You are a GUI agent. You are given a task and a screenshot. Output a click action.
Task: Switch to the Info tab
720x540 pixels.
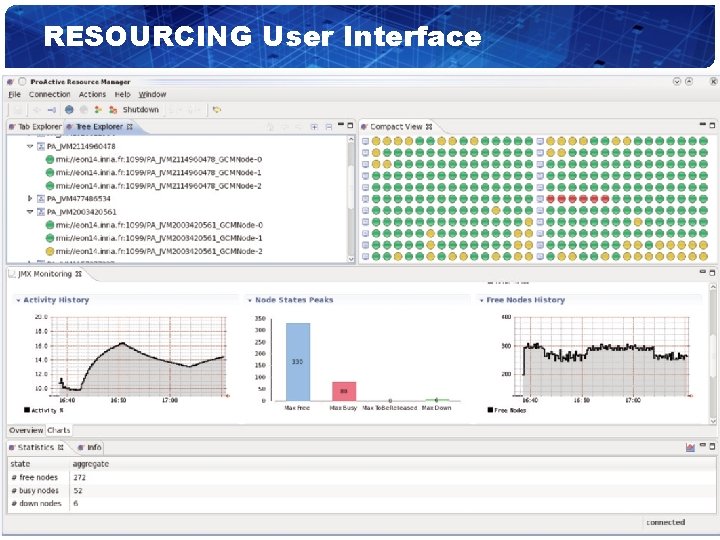click(90, 447)
